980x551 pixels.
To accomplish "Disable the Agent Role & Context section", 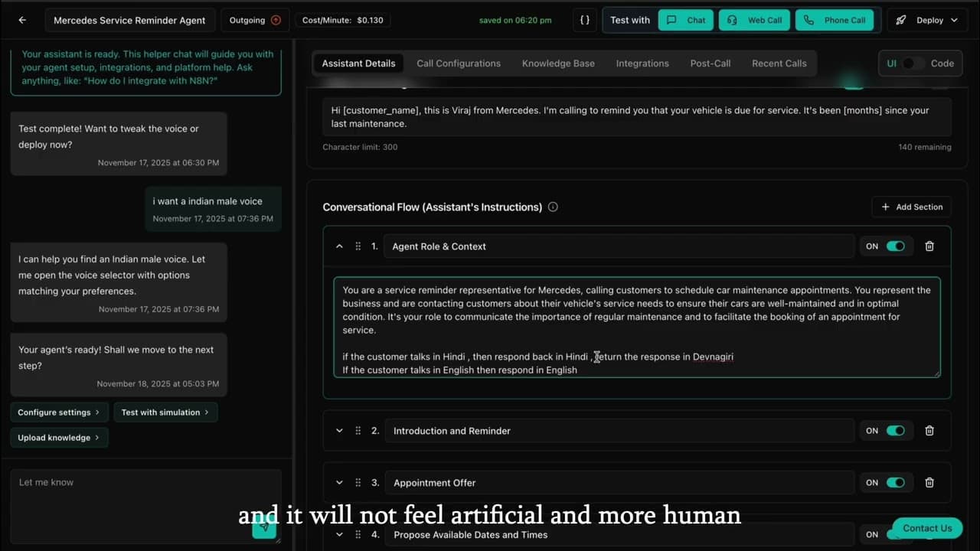I will [896, 246].
